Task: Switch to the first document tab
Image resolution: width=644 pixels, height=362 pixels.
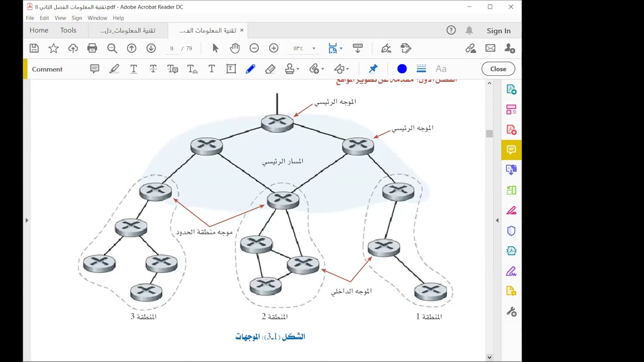Action: coord(128,31)
